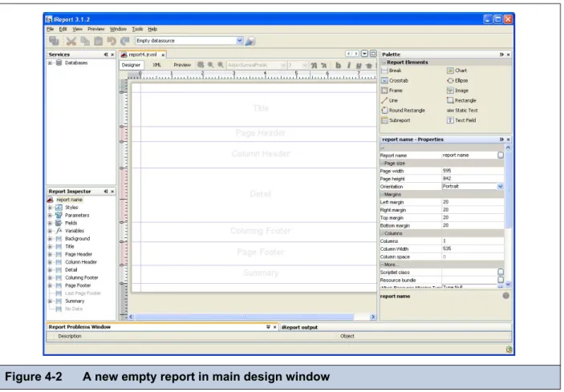
Task: Toggle italic formatting icon
Action: [348, 65]
